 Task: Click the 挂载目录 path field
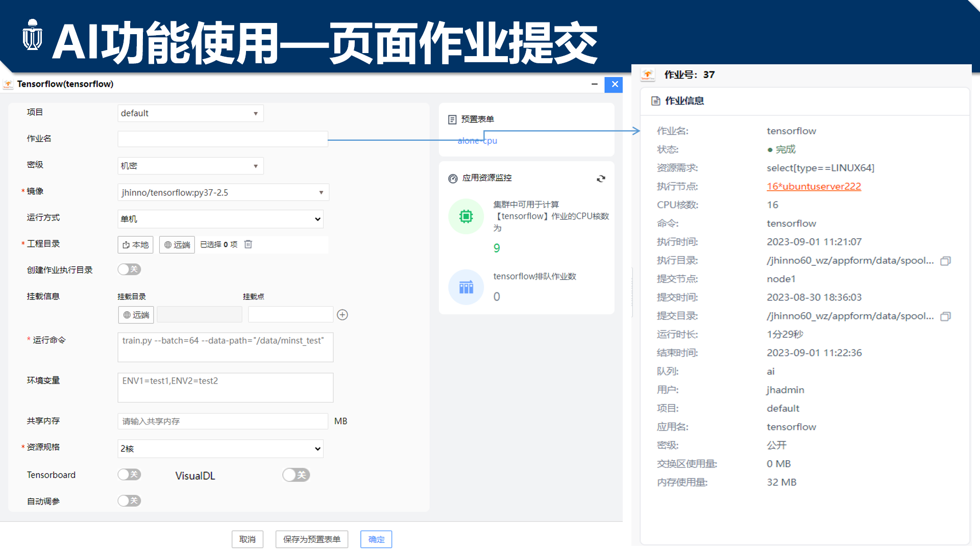pos(200,314)
